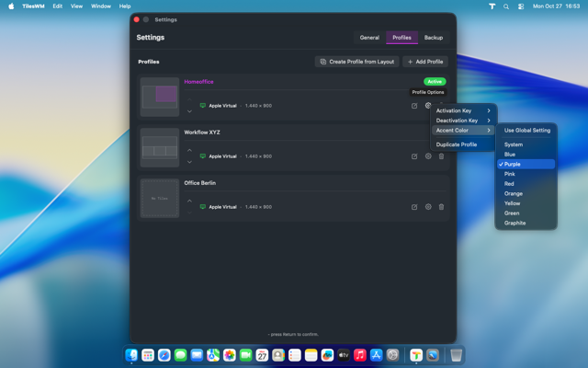Open Reminders from the dock
This screenshot has height=368, width=588.
[x=295, y=355]
